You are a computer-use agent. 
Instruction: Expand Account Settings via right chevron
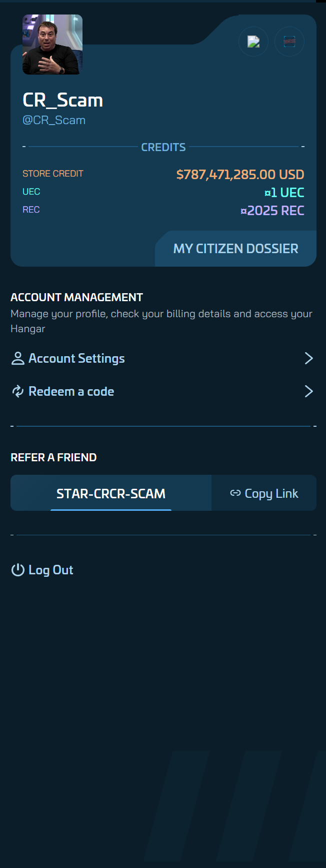pos(309,358)
